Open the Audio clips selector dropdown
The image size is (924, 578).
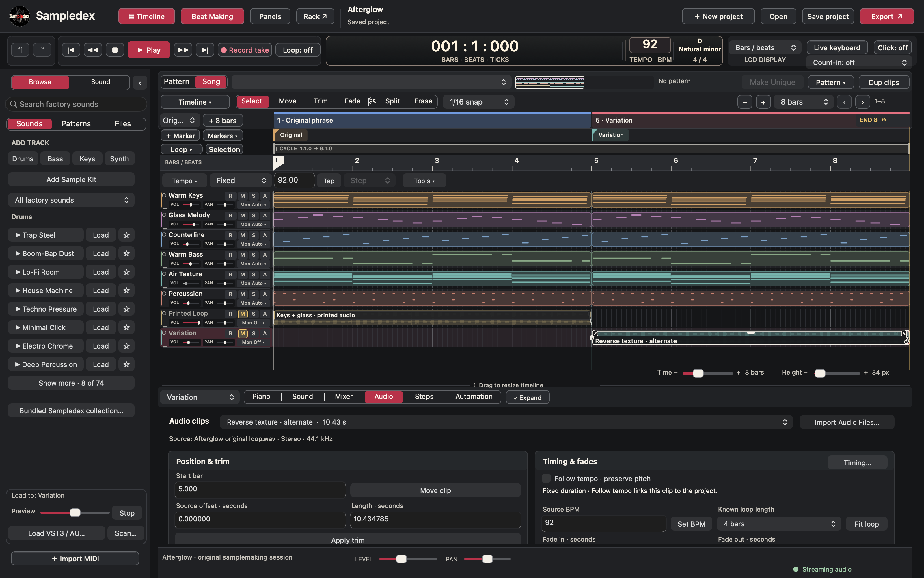pyautogui.click(x=506, y=422)
